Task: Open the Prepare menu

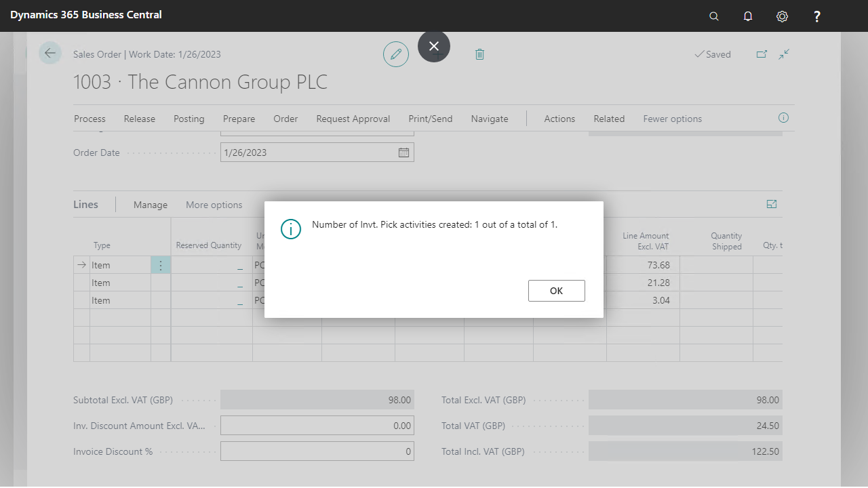Action: 239,119
